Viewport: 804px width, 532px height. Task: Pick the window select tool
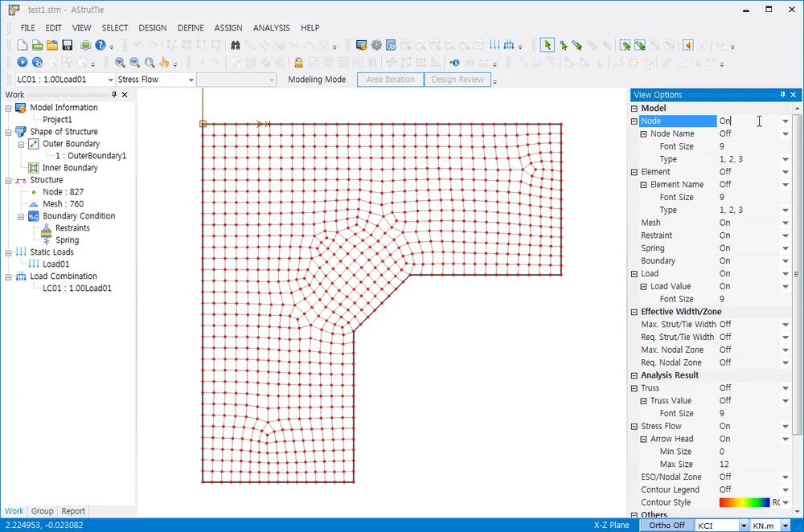[x=625, y=46]
